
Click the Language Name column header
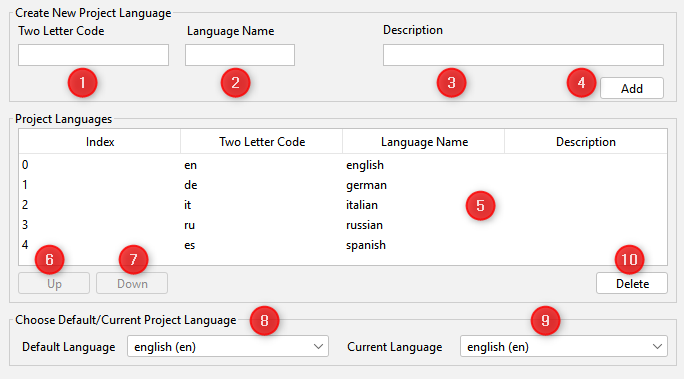tap(424, 142)
